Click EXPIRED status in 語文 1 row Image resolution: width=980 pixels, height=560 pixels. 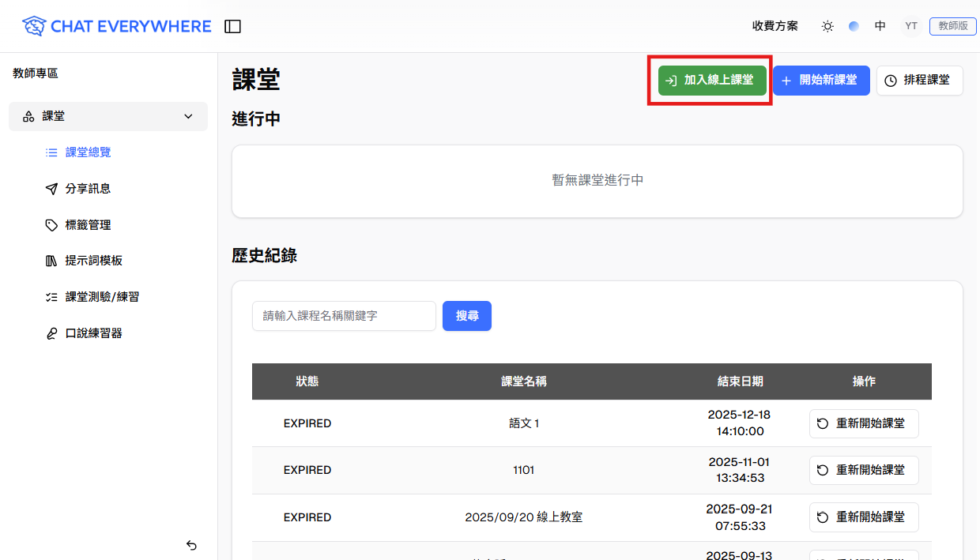(x=307, y=423)
